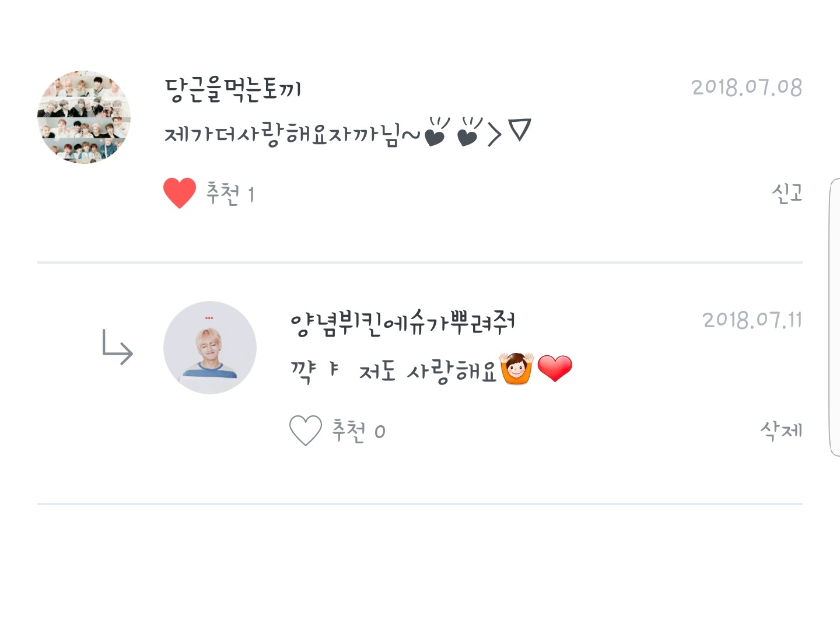The image size is (840, 630).
Task: Click the 추천 1 recommendation count
Action: [230, 193]
